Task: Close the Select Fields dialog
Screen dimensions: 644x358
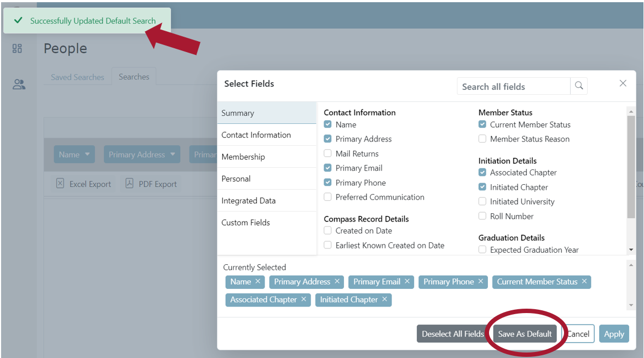Action: (623, 83)
